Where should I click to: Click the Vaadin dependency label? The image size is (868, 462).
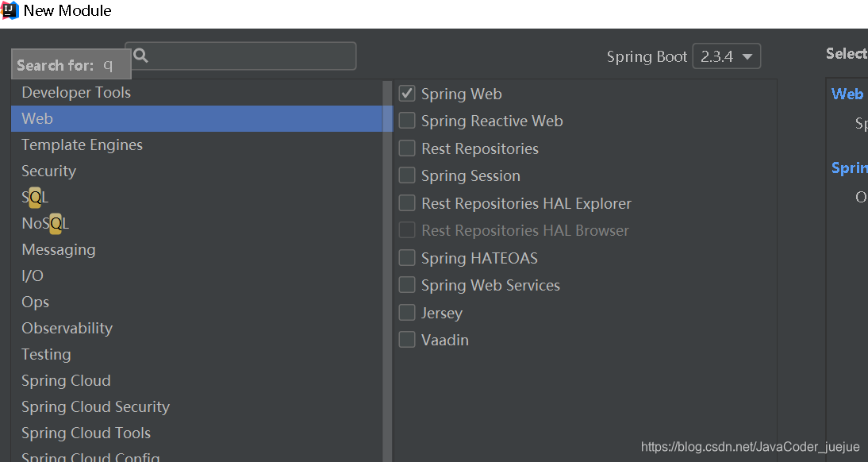444,340
